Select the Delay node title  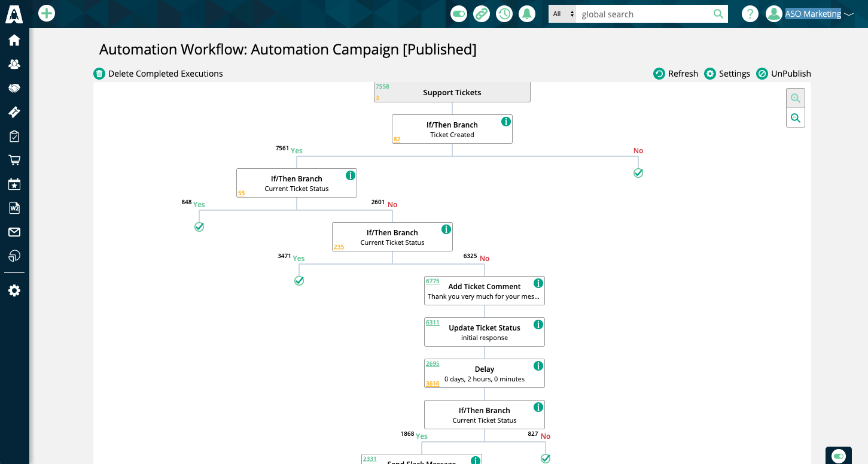485,369
